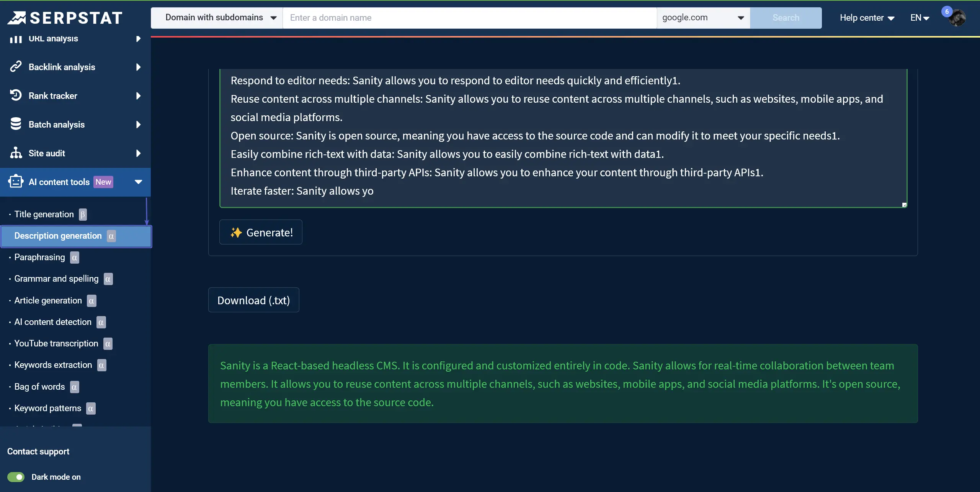980x492 pixels.
Task: Open Paraphrasing tool
Action: (39, 257)
